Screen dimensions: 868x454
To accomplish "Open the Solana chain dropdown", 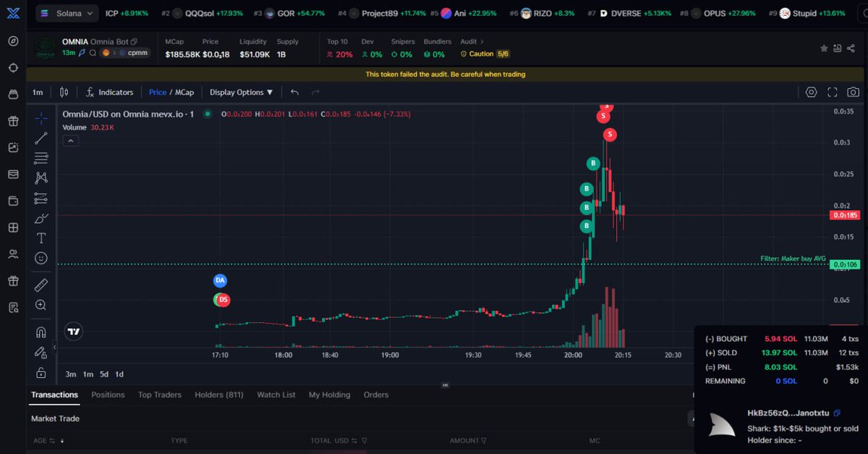I will (67, 13).
